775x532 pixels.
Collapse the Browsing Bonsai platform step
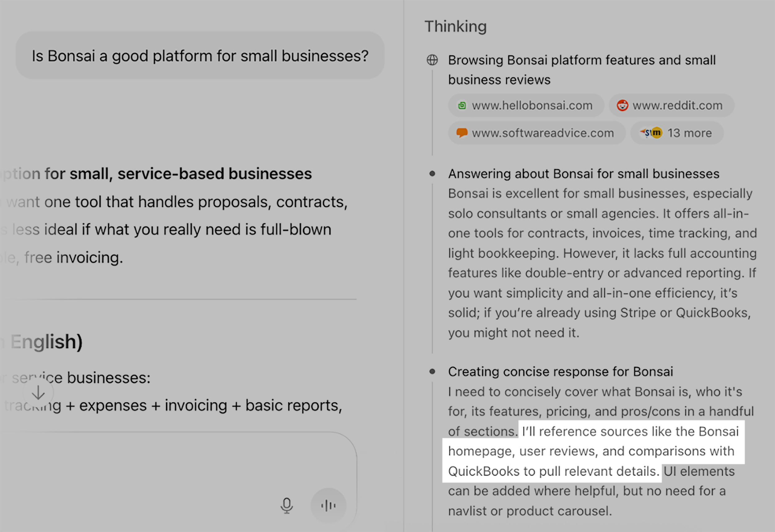582,69
